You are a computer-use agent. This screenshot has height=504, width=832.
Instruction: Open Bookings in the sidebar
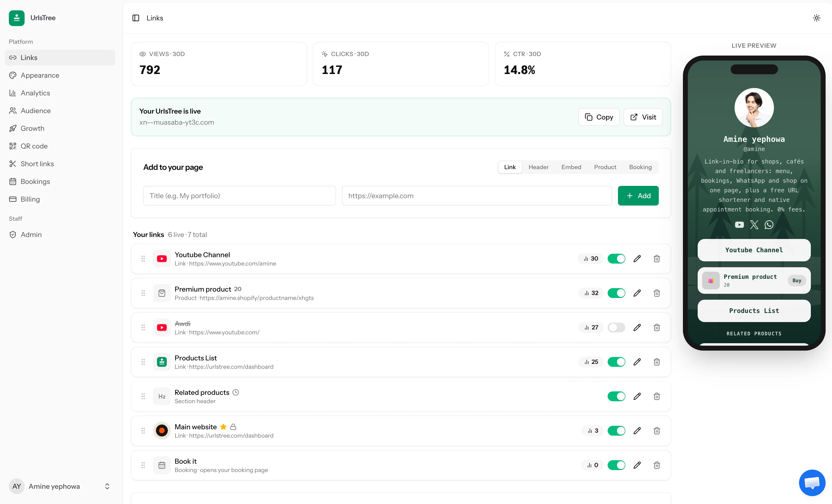(x=60, y=181)
